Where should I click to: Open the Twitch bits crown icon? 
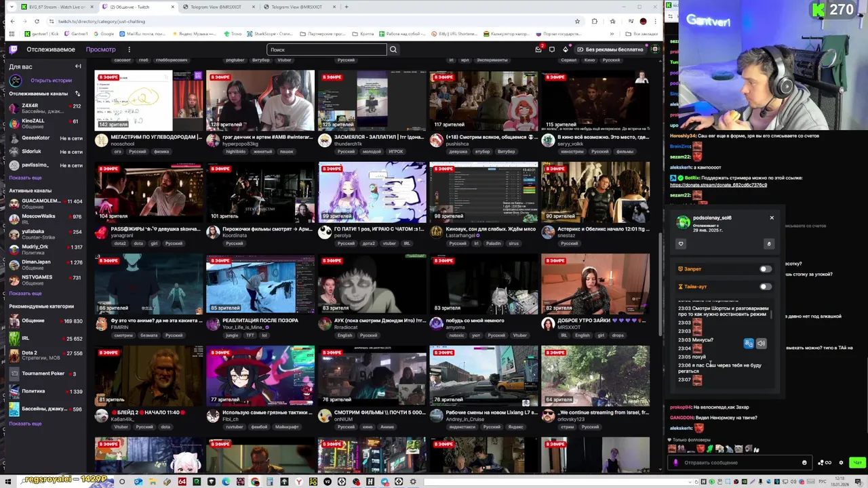click(566, 49)
